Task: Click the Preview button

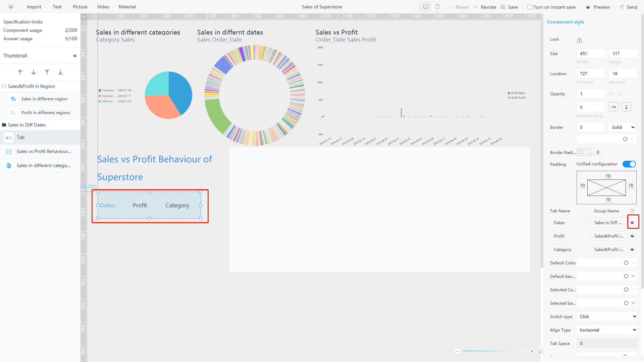Action: coord(598,7)
